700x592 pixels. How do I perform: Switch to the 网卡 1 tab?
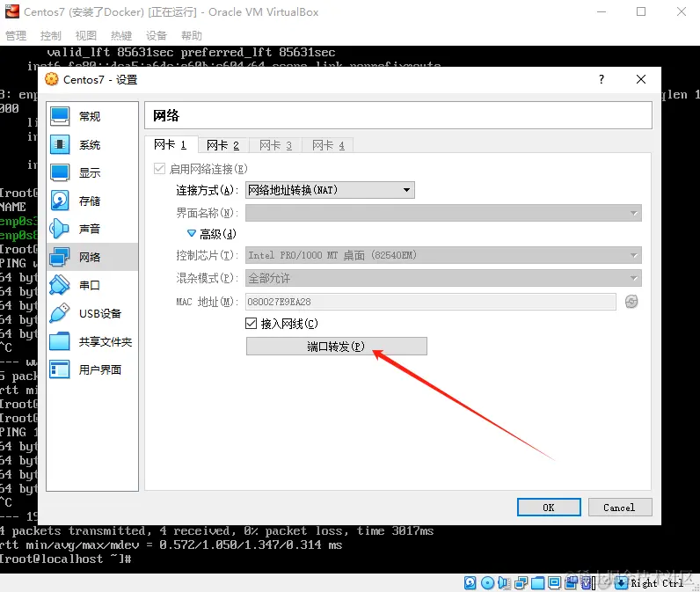170,145
